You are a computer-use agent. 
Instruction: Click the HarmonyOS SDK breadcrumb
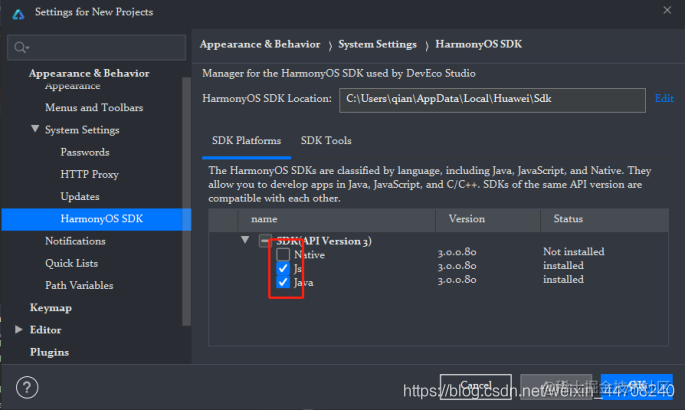(478, 45)
